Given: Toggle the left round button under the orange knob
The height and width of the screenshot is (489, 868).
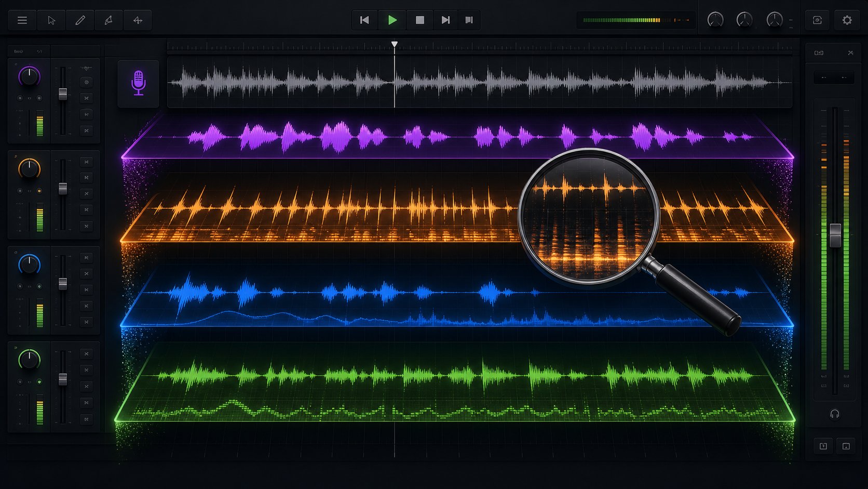Looking at the screenshot, I should pyautogui.click(x=20, y=191).
